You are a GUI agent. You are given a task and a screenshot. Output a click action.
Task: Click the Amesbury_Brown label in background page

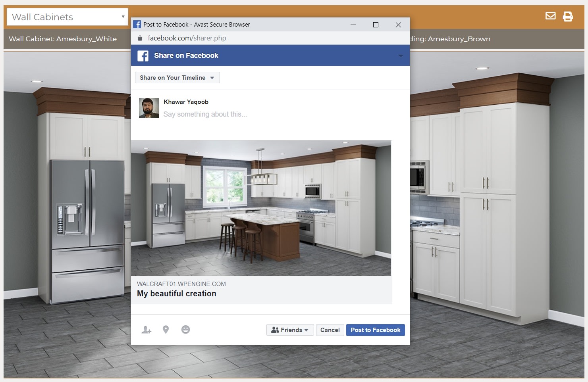click(x=459, y=39)
